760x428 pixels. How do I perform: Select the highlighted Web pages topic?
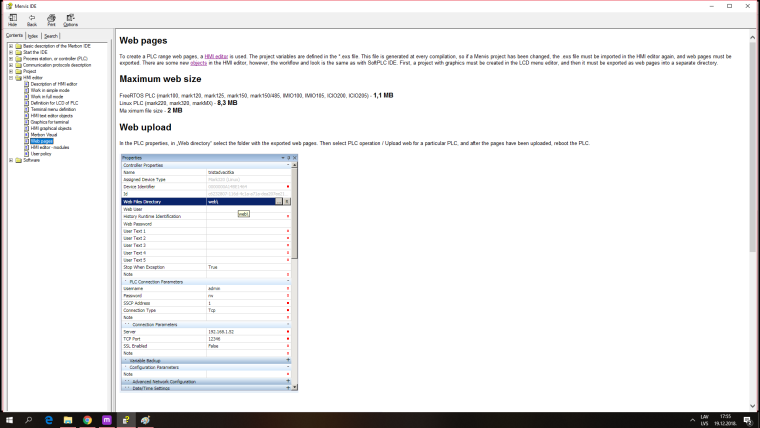[x=42, y=141]
